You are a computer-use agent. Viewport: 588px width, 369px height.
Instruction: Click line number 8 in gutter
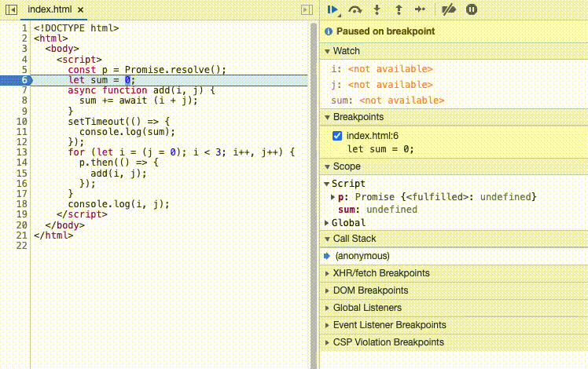pyautogui.click(x=24, y=100)
